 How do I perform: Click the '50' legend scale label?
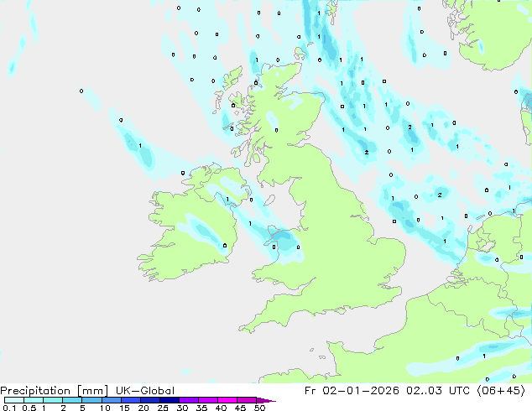pyautogui.click(x=259, y=408)
